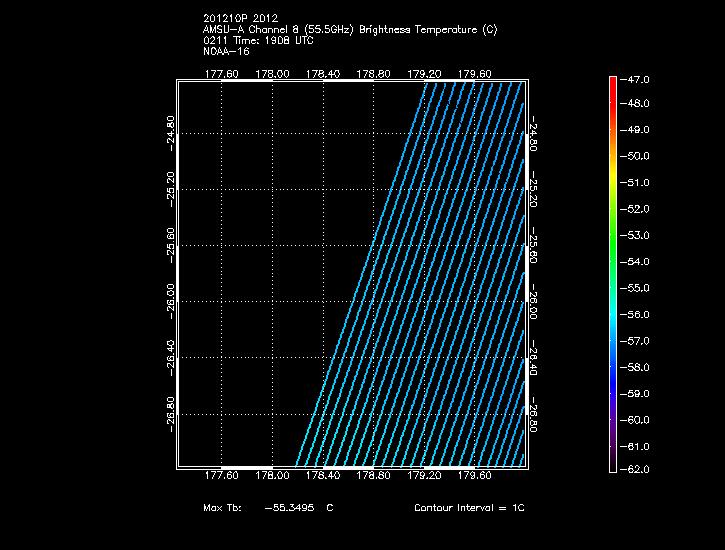Click the -24.80 label on the left axis
725x550 pixels.
pyautogui.click(x=170, y=130)
